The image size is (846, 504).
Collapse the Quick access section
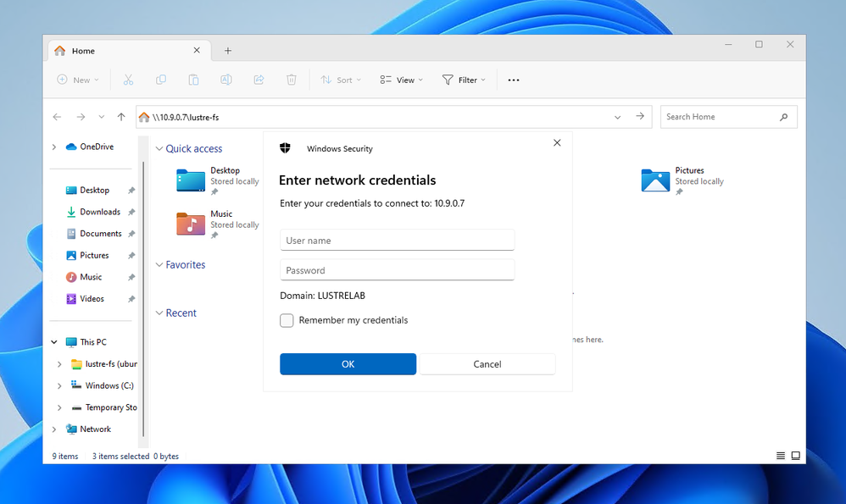pyautogui.click(x=159, y=149)
